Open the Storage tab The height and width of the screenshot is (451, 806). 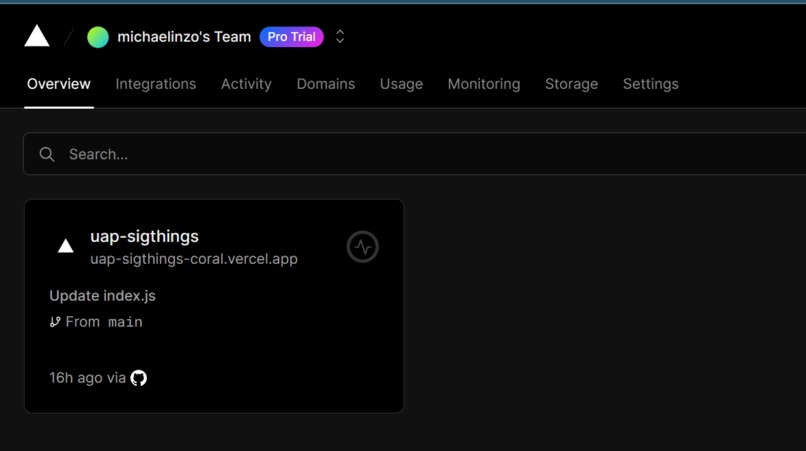pos(572,84)
